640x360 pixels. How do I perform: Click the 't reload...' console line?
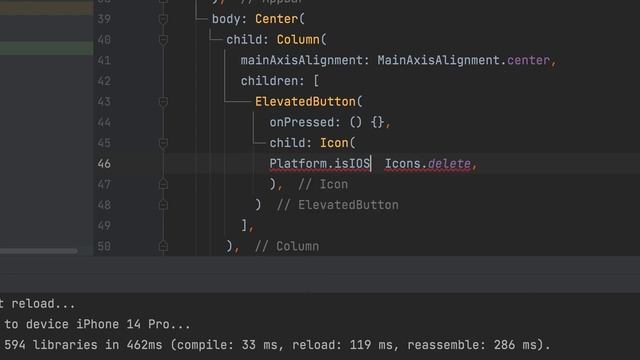tap(38, 304)
